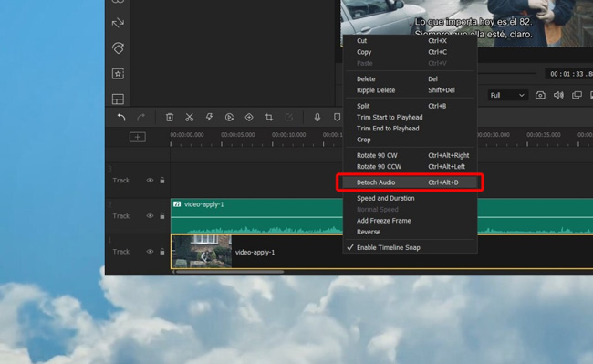This screenshot has height=364, width=593.
Task: Toggle visibility eye of Track 3
Action: click(x=150, y=181)
